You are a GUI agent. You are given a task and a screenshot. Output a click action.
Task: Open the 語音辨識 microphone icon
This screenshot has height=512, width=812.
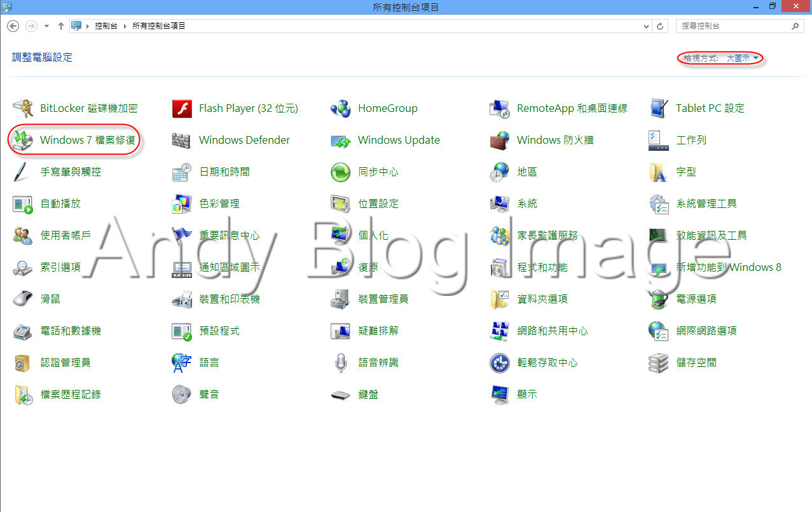(x=341, y=363)
